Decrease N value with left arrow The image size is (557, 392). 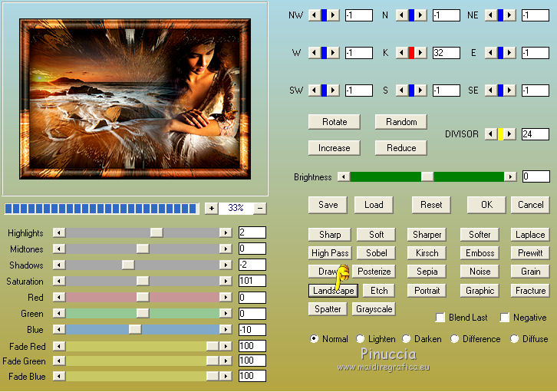(x=402, y=15)
